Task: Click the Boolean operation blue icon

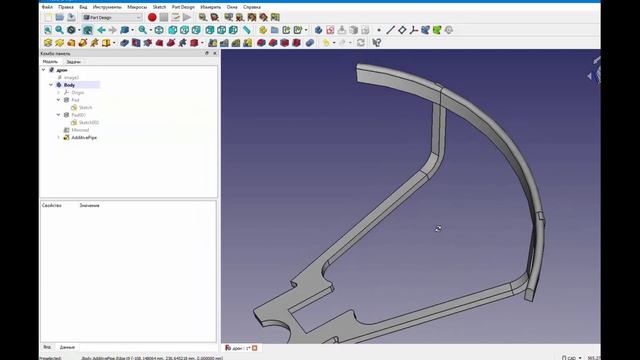Action: pyautogui.click(x=310, y=43)
